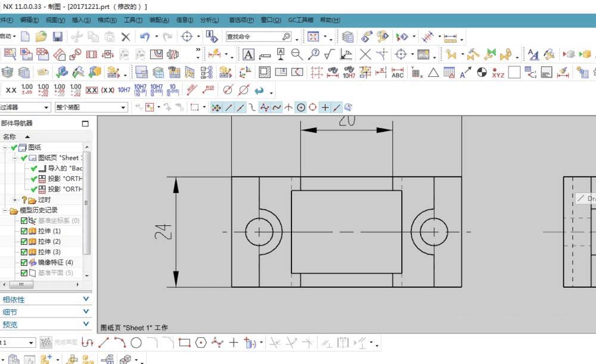Click the image insert icon
Image resolution: width=596 pixels, height=364 pixels.
423,55
